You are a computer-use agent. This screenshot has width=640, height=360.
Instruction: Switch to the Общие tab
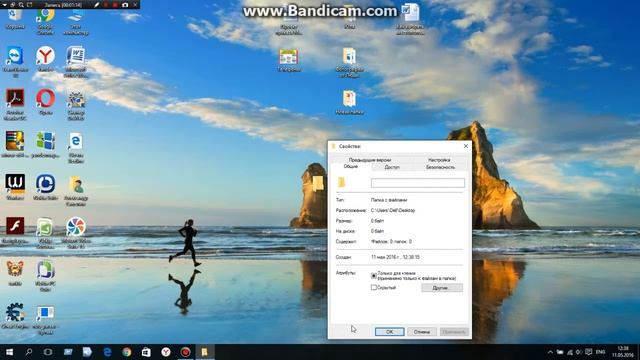(350, 167)
